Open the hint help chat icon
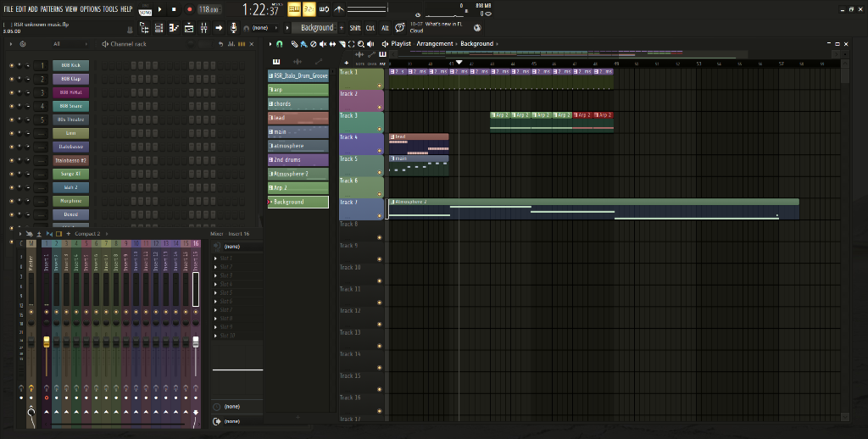 [x=400, y=28]
